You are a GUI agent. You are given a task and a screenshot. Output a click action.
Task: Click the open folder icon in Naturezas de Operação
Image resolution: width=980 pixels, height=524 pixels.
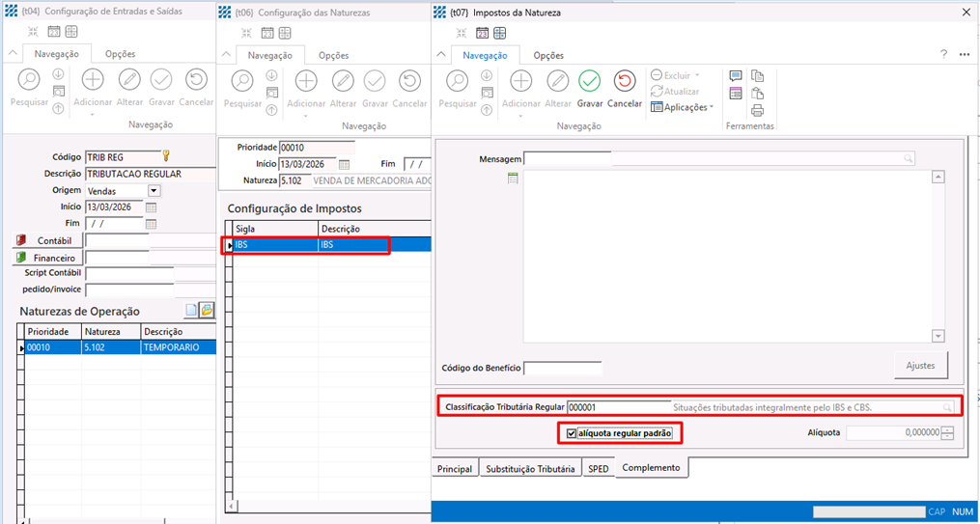click(x=207, y=310)
